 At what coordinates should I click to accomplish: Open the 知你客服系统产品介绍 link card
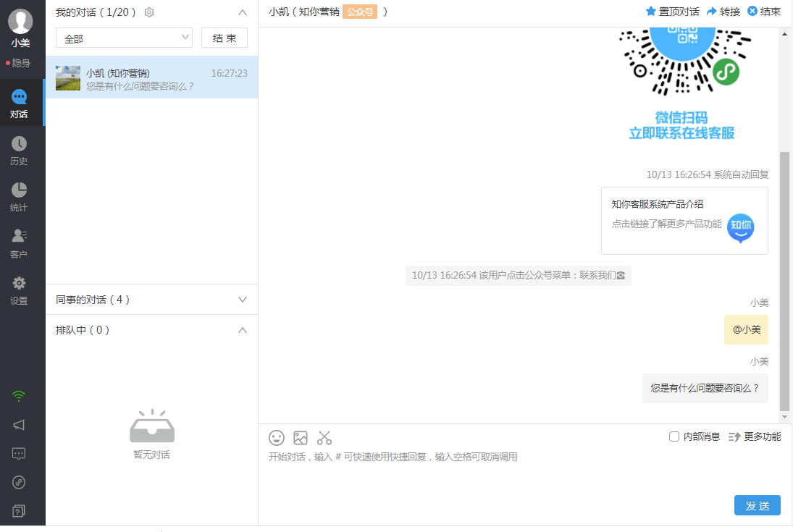[x=684, y=221]
